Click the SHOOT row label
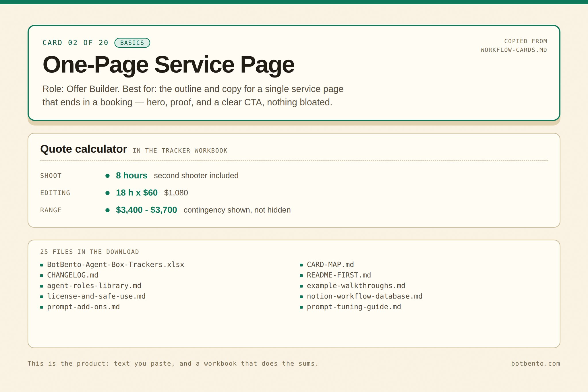This screenshot has height=392, width=588. coord(51,176)
